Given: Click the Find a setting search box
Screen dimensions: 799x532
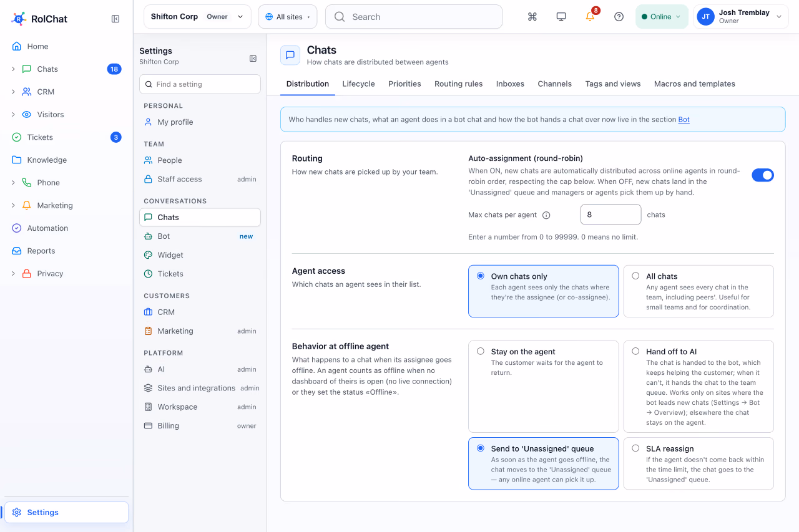Looking at the screenshot, I should coord(200,84).
